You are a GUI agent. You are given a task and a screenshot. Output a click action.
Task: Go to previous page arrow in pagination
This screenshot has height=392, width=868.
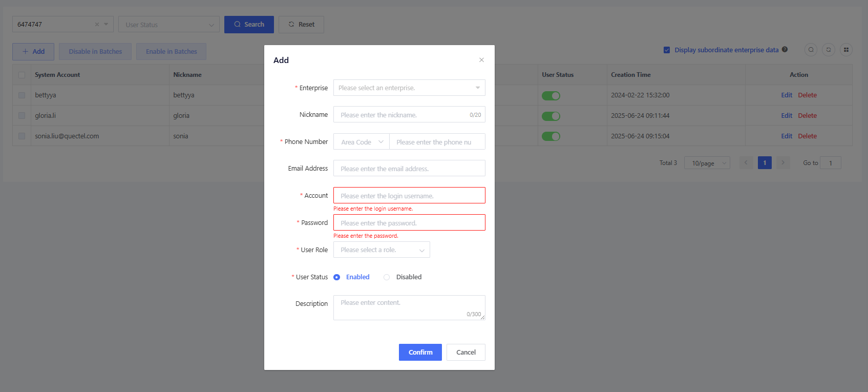[746, 163]
